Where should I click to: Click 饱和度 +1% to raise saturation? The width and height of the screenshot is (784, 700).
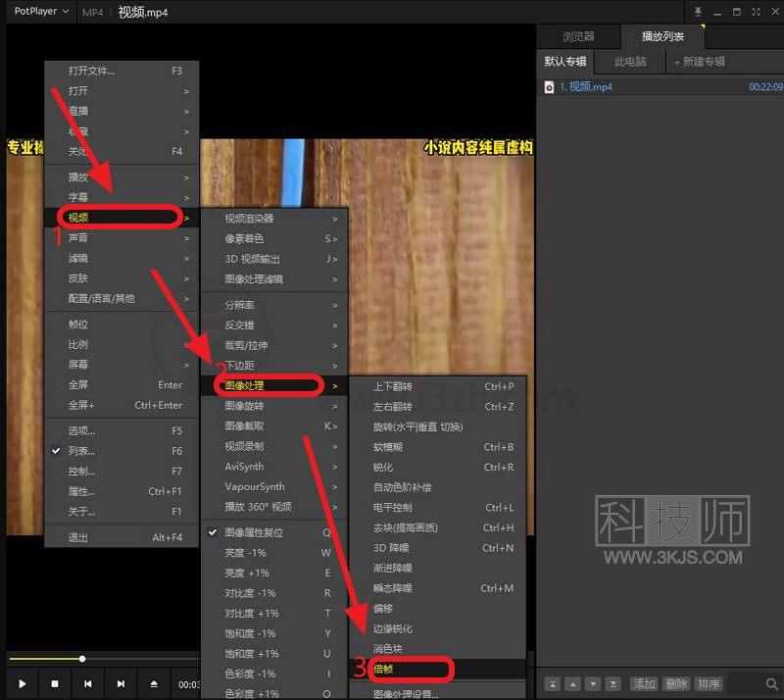[274, 654]
